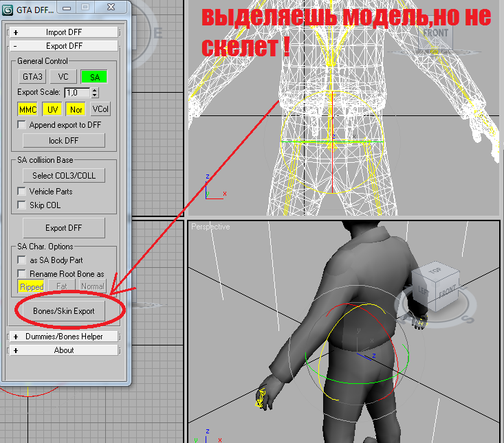Minimize the GTA DFF window
This screenshot has width=504, height=443.
[67, 8]
